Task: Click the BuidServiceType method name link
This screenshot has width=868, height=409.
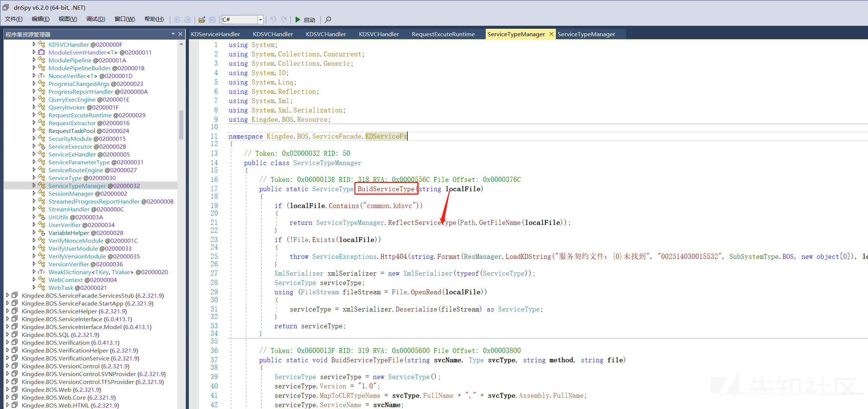Action: (x=386, y=189)
